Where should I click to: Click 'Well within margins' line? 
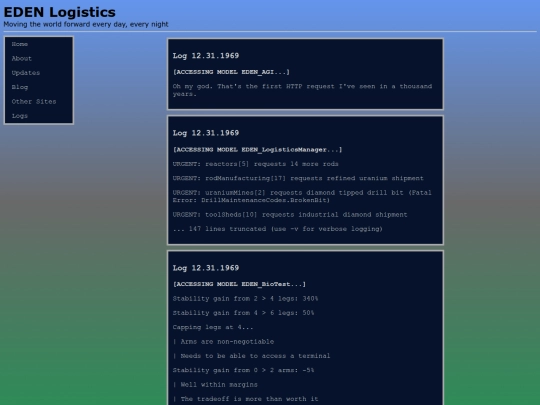tap(215, 385)
